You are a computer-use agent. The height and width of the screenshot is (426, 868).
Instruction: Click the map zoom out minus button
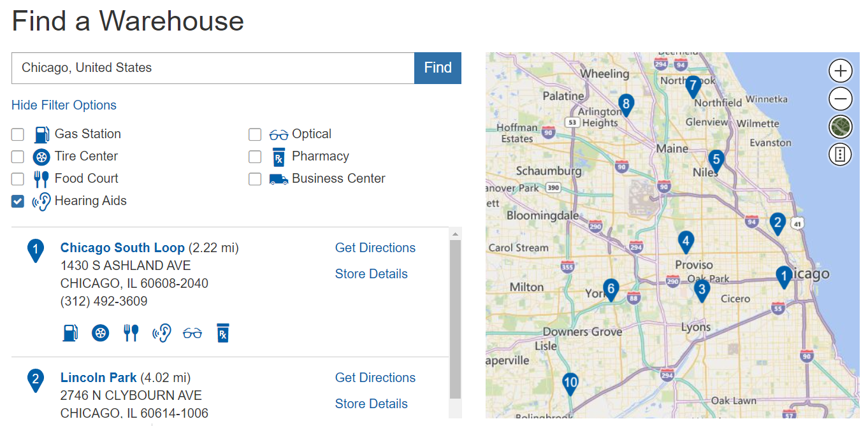pos(840,99)
